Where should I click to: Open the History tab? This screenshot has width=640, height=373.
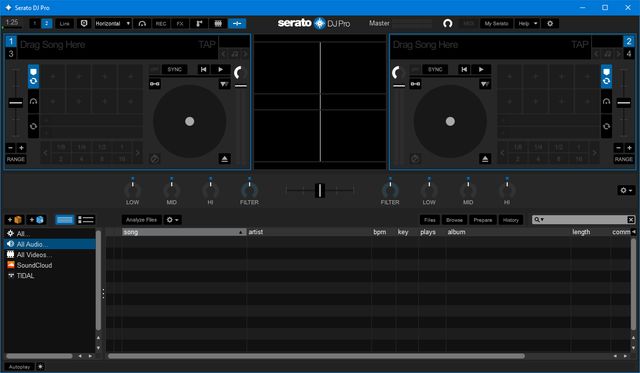point(511,220)
